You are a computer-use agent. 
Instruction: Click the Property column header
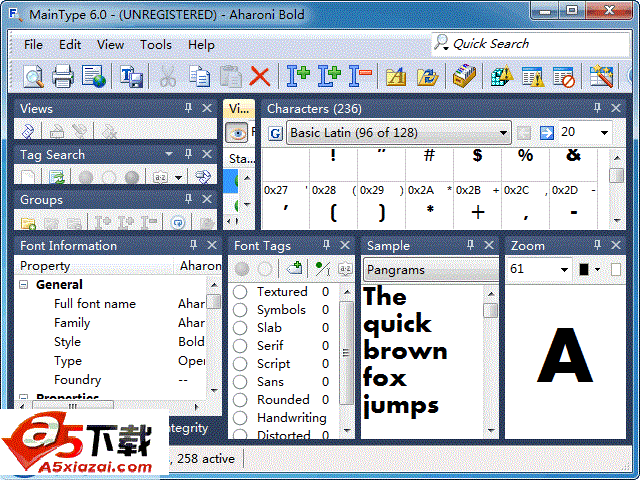(x=93, y=266)
